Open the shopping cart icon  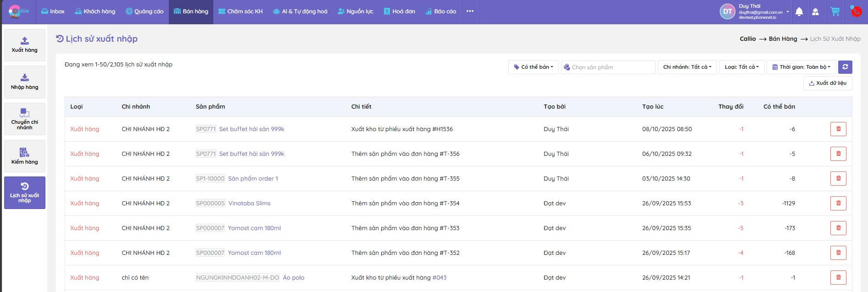[835, 12]
